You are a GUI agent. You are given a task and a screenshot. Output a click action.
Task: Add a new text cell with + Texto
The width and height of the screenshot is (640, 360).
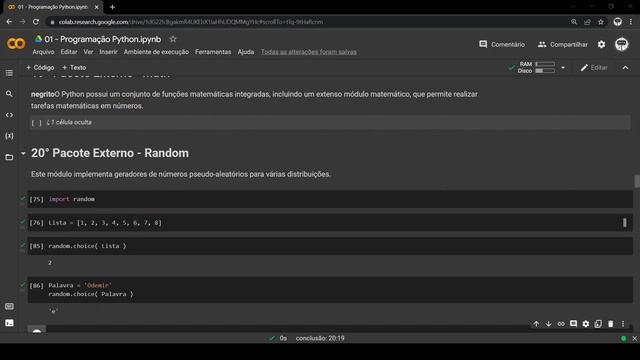[x=74, y=67]
